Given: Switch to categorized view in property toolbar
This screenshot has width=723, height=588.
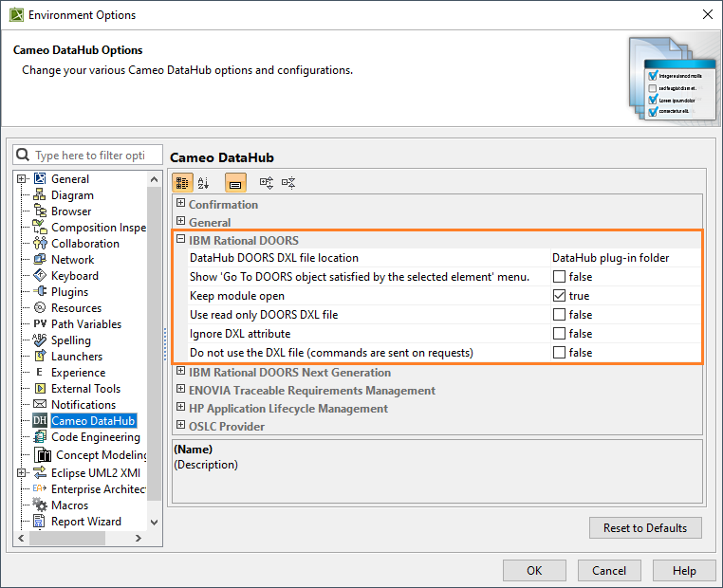Looking at the screenshot, I should [182, 182].
